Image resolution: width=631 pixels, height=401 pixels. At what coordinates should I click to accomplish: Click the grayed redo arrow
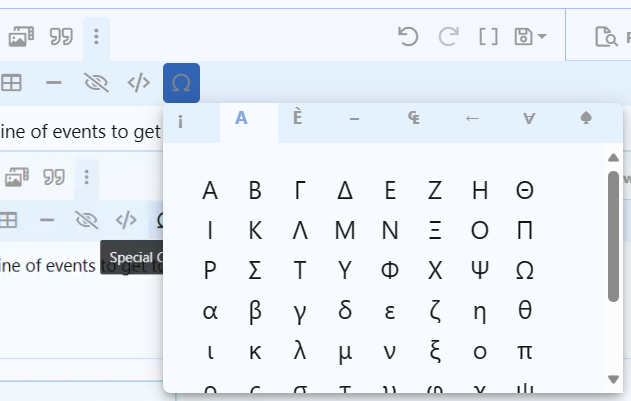coord(449,37)
